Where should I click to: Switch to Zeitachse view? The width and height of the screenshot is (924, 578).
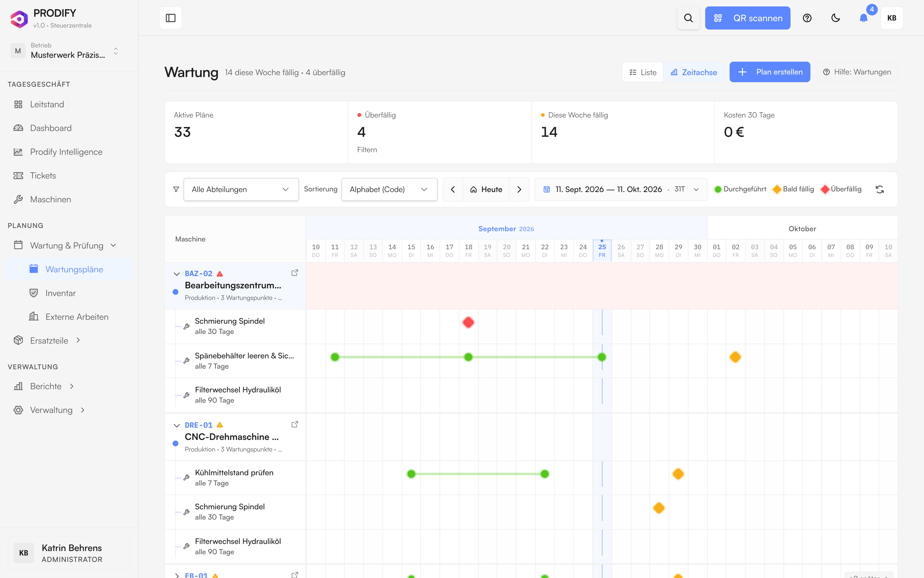coord(693,72)
